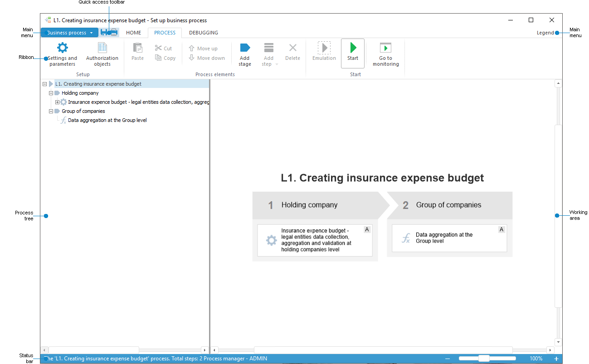Open the Legend link
This screenshot has width=589, height=364.
[545, 33]
